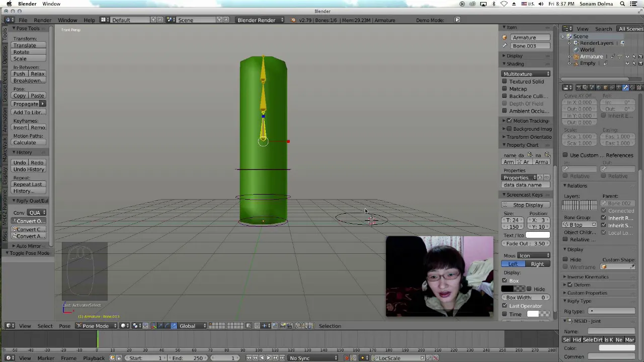Screen dimensions: 644x362
Task: Toggle Box display checkbox in Screencast Keys
Action: (505, 281)
